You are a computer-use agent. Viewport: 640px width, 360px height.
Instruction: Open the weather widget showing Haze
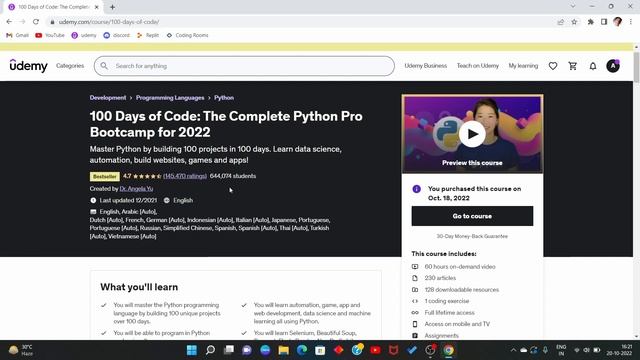click(20, 350)
